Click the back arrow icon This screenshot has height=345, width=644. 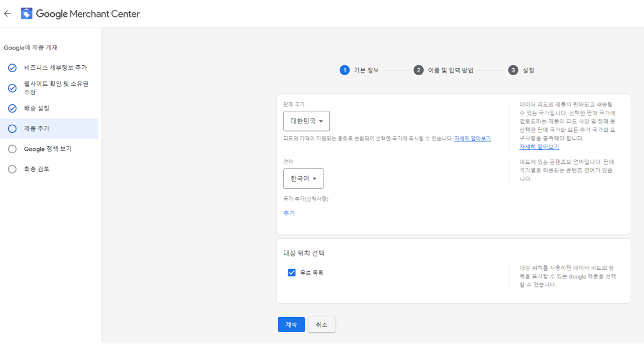click(x=8, y=13)
